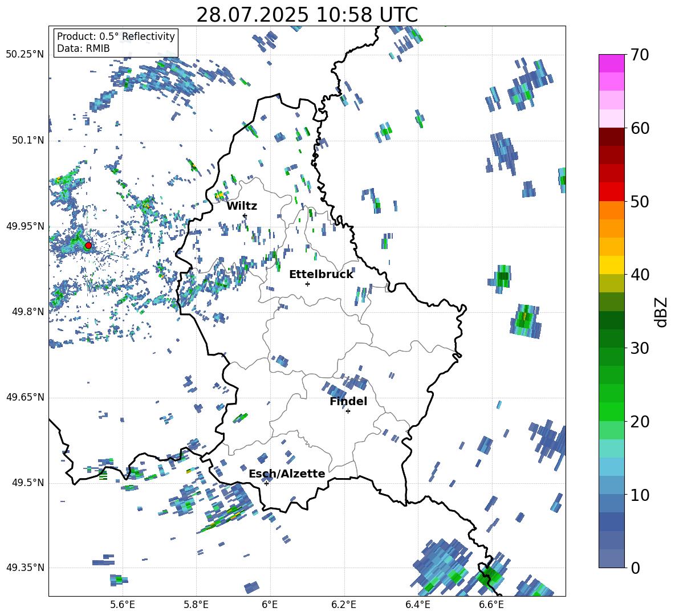
Task: Click the red radar site marker
Action: 88,246
